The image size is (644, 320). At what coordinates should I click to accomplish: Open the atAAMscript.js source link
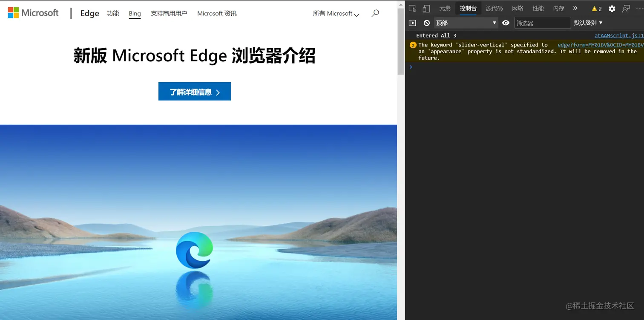tap(619, 35)
